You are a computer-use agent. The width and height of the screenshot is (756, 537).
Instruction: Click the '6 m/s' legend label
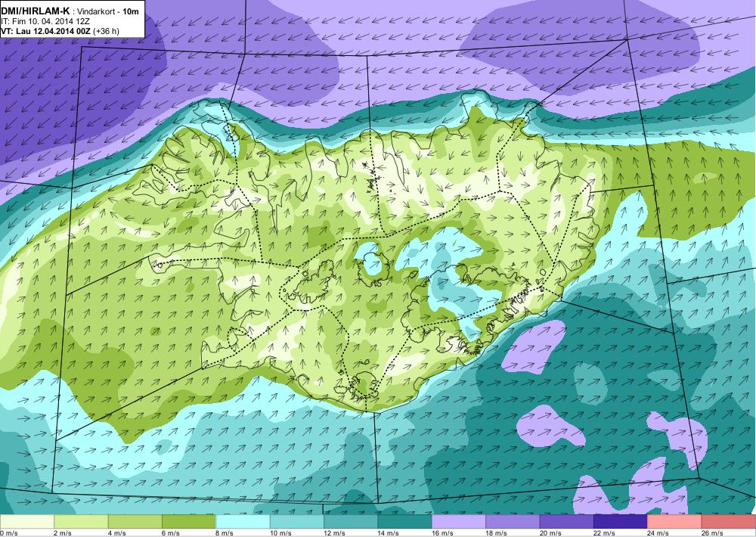tap(171, 533)
